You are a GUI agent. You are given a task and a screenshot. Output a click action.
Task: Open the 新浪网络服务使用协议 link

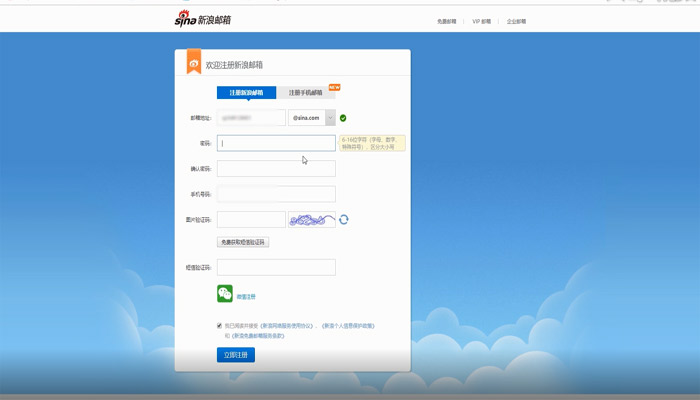[287, 326]
